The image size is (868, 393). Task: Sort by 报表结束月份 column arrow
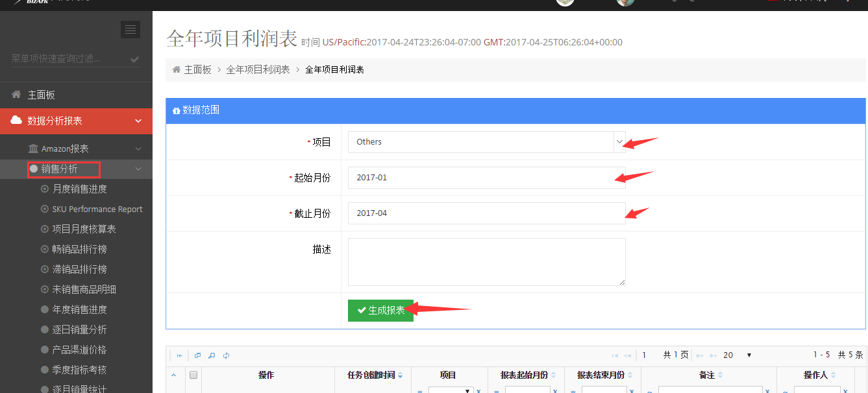point(630,375)
